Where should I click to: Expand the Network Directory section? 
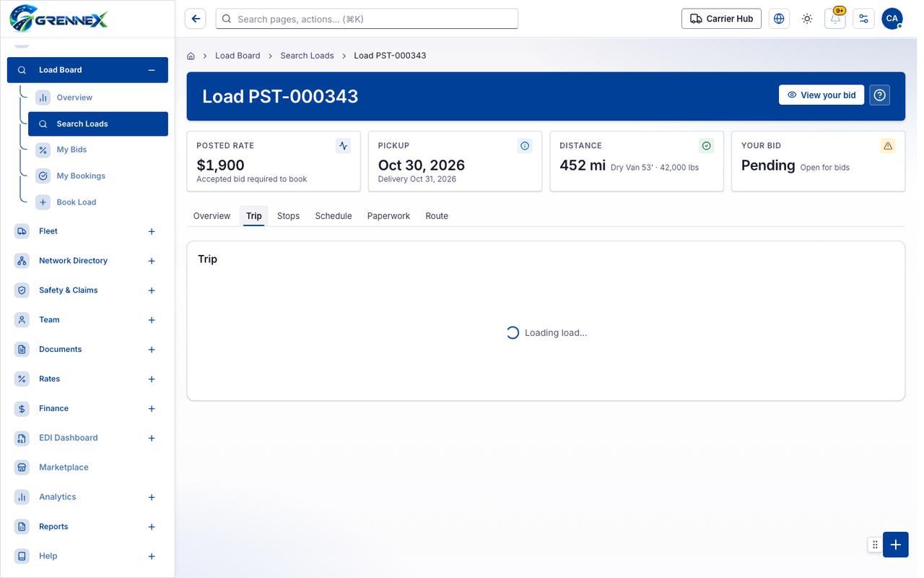(152, 261)
